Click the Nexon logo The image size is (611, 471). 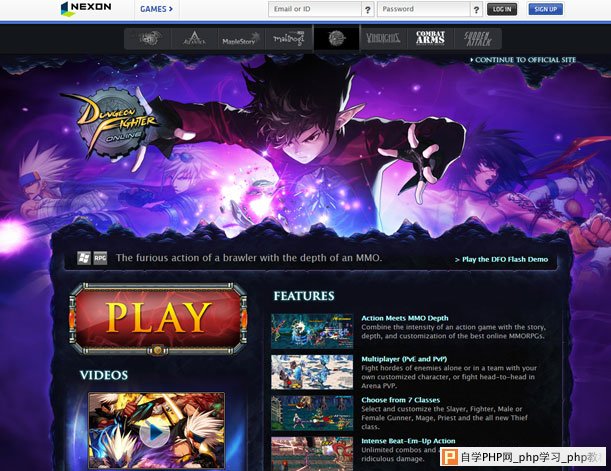click(x=86, y=9)
